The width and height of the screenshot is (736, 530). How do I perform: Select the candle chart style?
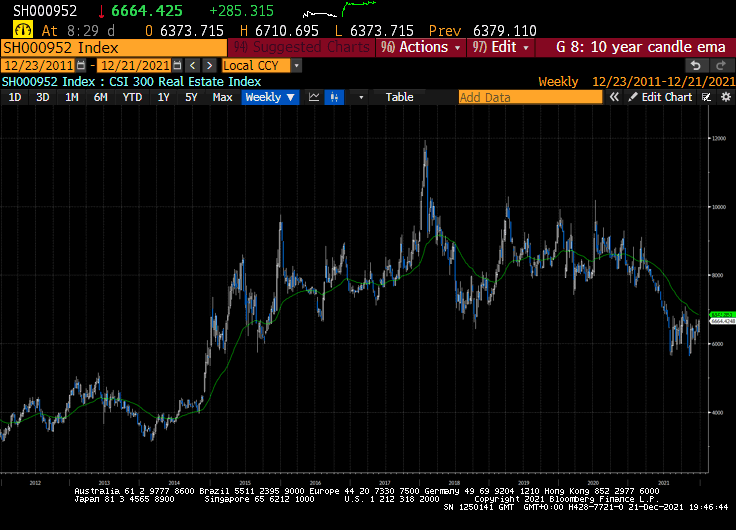pos(334,97)
